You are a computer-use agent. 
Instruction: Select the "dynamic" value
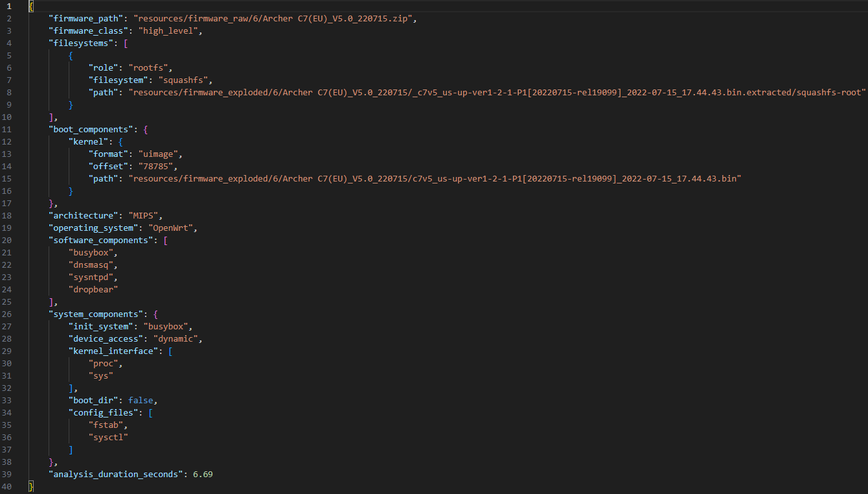click(176, 338)
